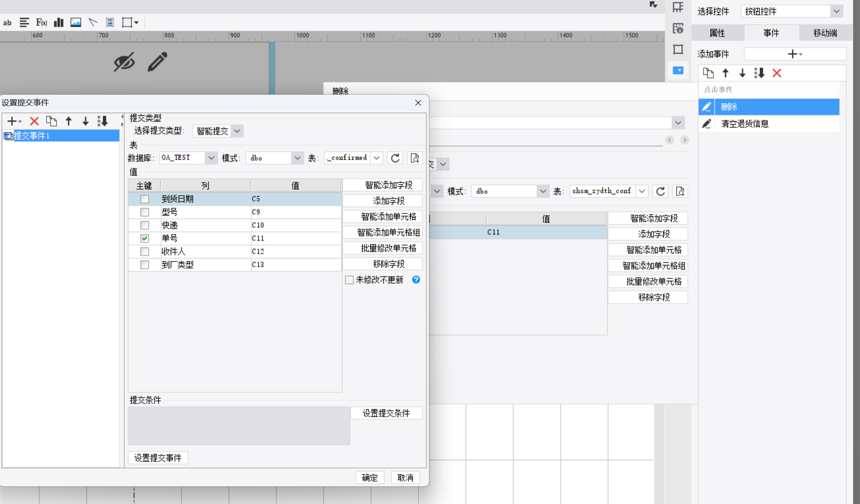Switch to 属性 tab
The image size is (860, 504).
(717, 33)
